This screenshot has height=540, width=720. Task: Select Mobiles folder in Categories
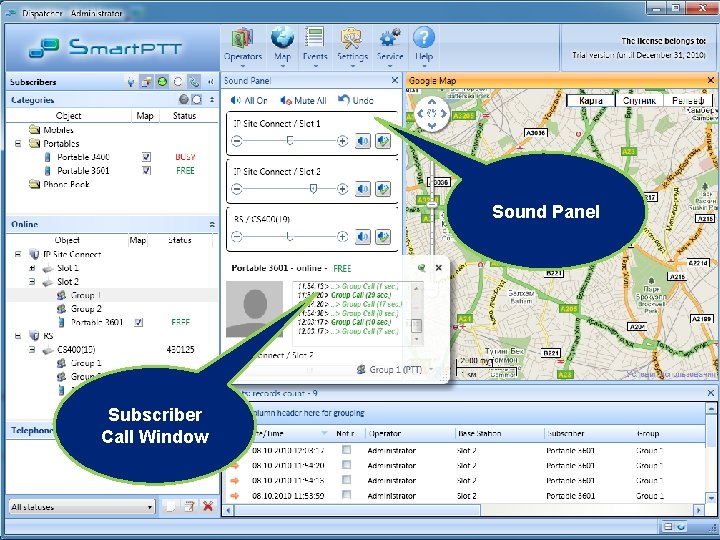pos(51,130)
